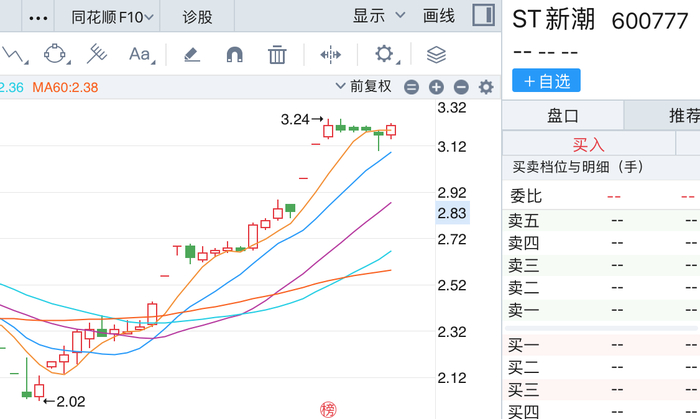Click the 买入 buy button

[588, 145]
